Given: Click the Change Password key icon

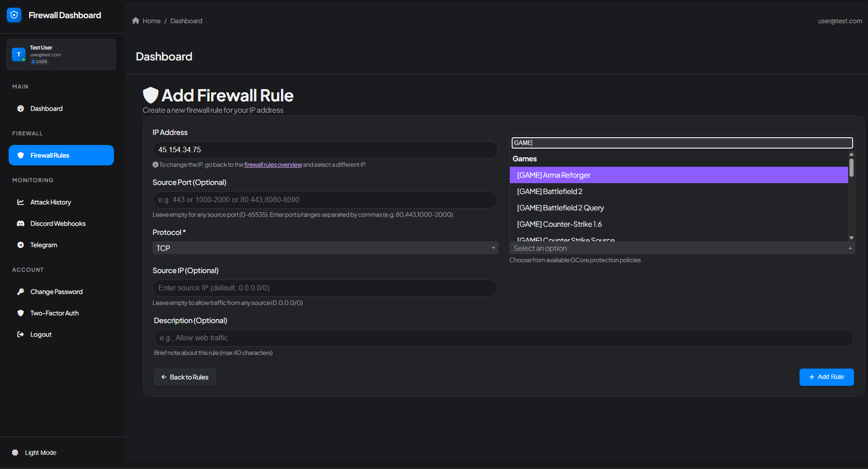Looking at the screenshot, I should tap(21, 291).
